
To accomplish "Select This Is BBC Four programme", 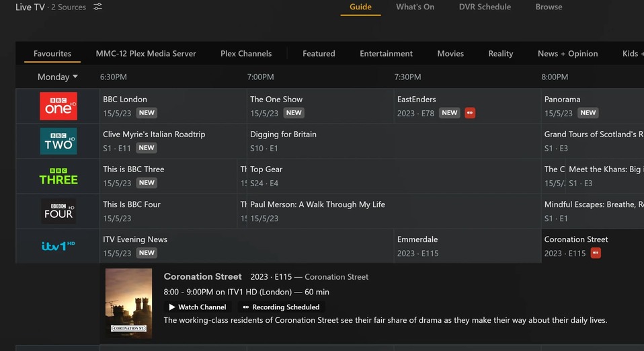I will click(x=168, y=211).
